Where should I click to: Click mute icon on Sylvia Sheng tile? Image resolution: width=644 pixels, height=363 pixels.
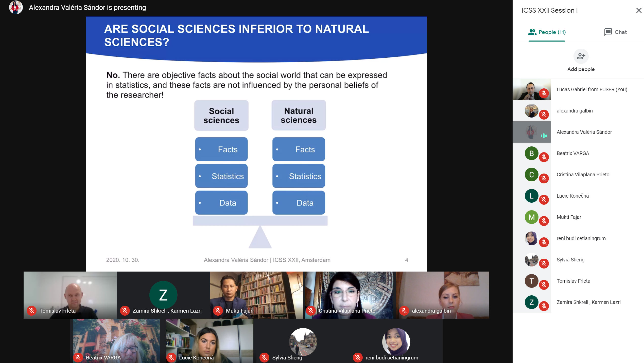tap(264, 357)
